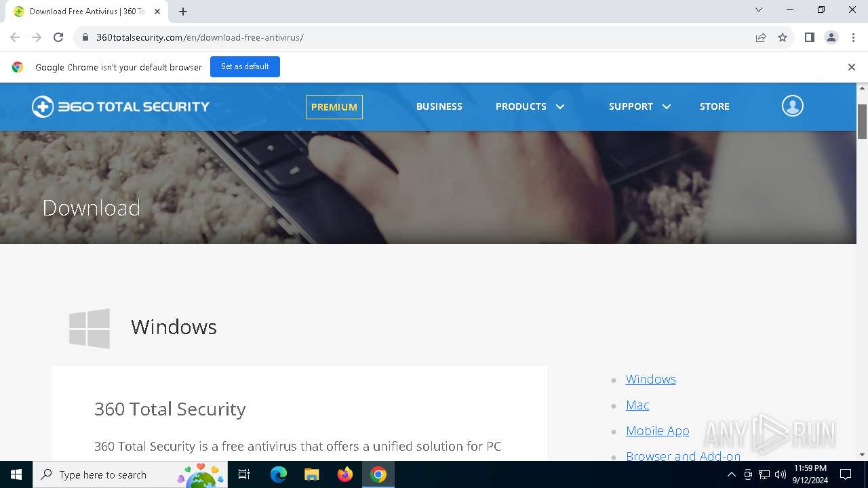Viewport: 868px width, 488px height.
Task: Click the taskbar search box
Action: (130, 474)
